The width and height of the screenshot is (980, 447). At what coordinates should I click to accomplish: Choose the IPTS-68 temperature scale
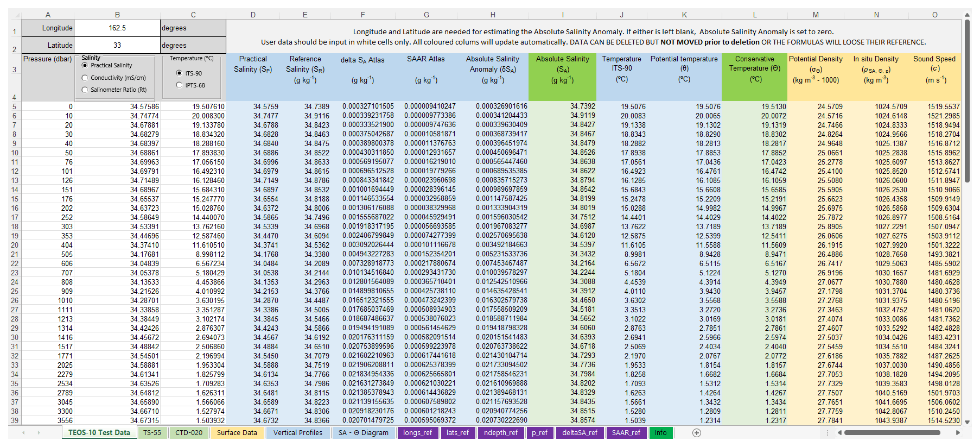pos(179,85)
